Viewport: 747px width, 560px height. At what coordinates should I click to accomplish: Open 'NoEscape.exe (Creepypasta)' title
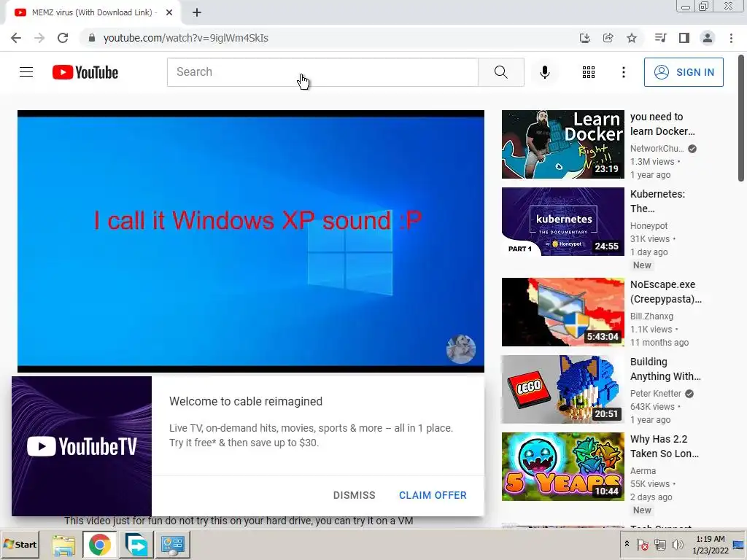pyautogui.click(x=665, y=292)
